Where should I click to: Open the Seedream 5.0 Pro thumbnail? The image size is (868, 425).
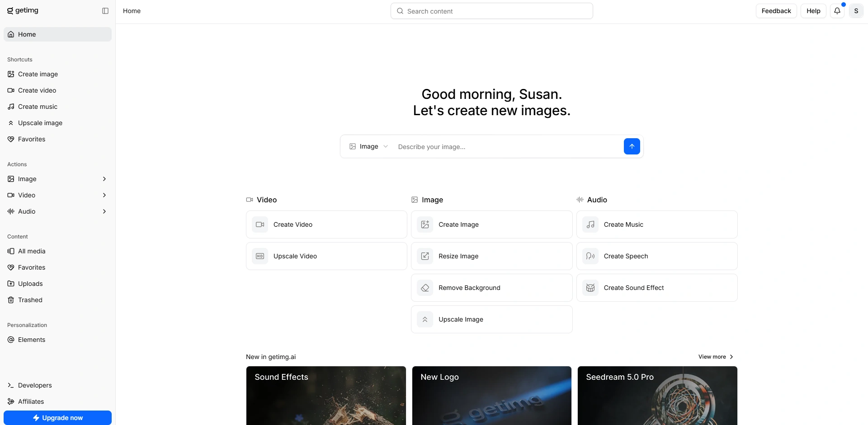(x=657, y=396)
